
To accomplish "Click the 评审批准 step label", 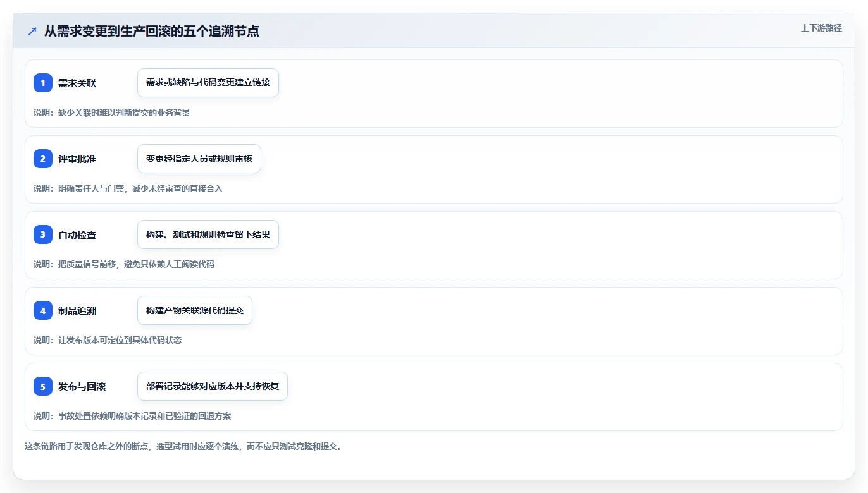I will (x=77, y=159).
